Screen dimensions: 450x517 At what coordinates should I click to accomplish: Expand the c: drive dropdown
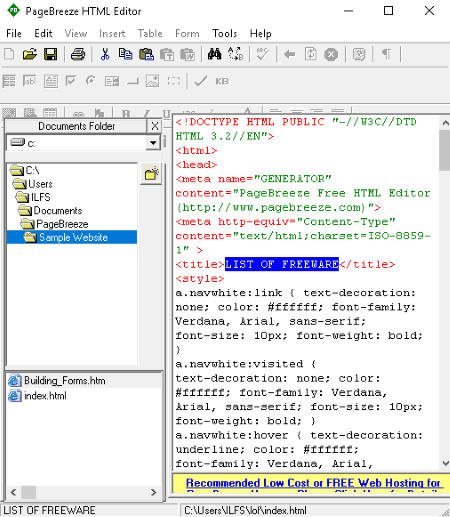point(153,143)
